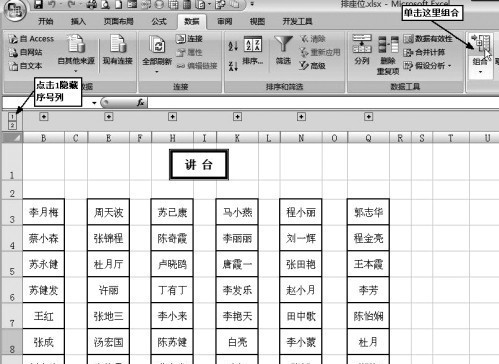
Task: Select the 讲 台 podium cell
Action: 199,165
